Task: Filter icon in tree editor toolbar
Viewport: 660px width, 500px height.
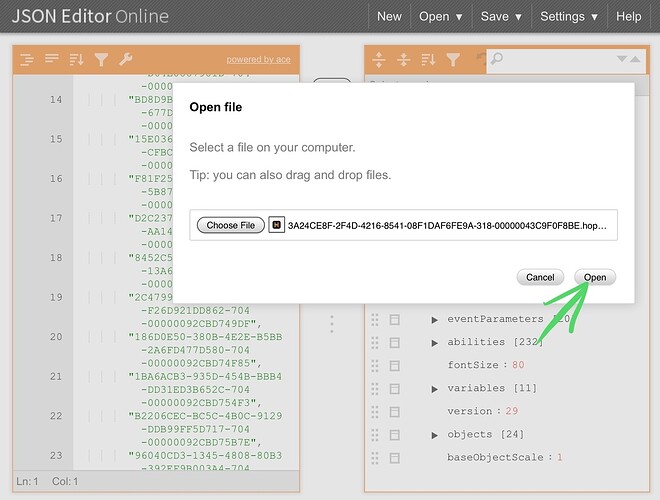Action: click(453, 60)
